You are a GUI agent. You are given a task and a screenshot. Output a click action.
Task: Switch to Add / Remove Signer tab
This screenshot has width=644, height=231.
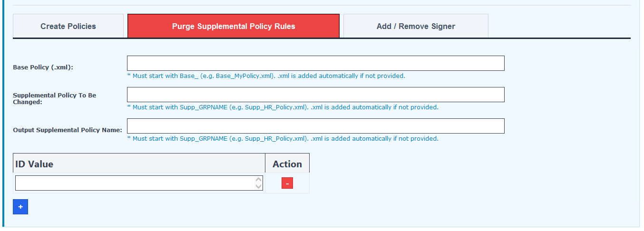click(416, 26)
